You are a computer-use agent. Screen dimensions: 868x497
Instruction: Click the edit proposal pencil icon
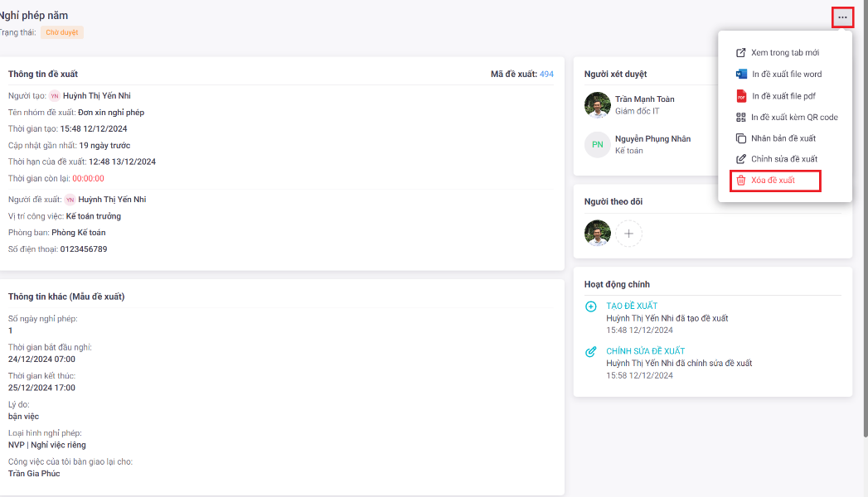click(741, 159)
